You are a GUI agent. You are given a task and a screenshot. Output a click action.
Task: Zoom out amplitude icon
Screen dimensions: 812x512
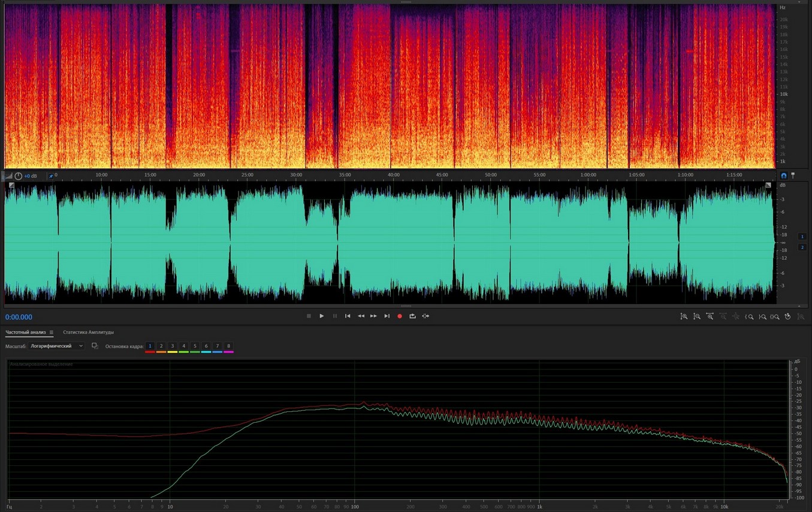click(697, 317)
